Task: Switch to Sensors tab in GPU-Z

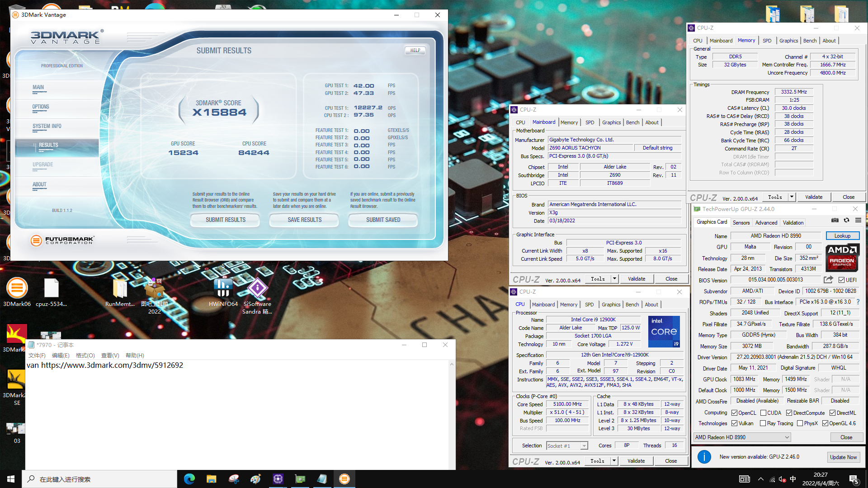Action: tap(741, 223)
